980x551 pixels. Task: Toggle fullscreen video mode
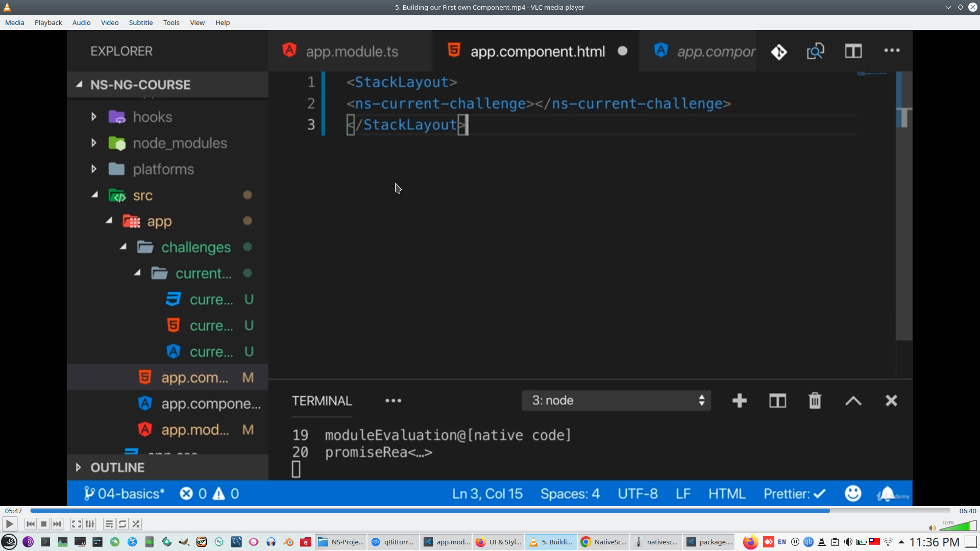tap(76, 524)
